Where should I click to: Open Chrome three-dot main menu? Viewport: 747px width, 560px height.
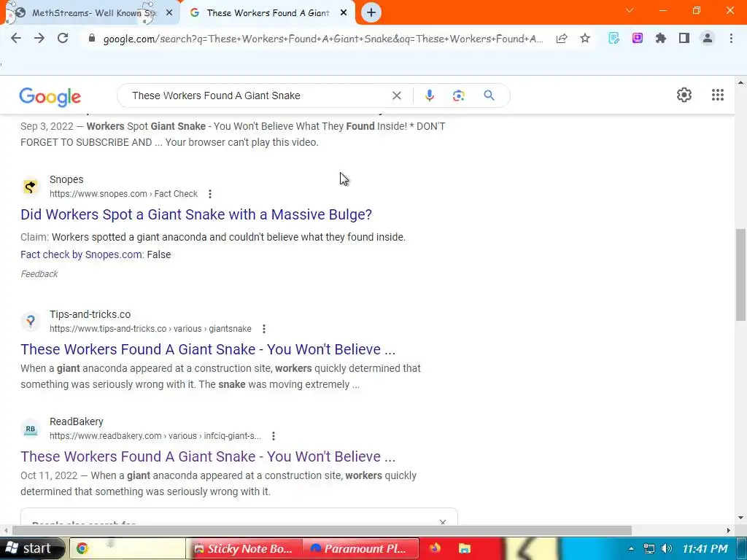pos(731,38)
